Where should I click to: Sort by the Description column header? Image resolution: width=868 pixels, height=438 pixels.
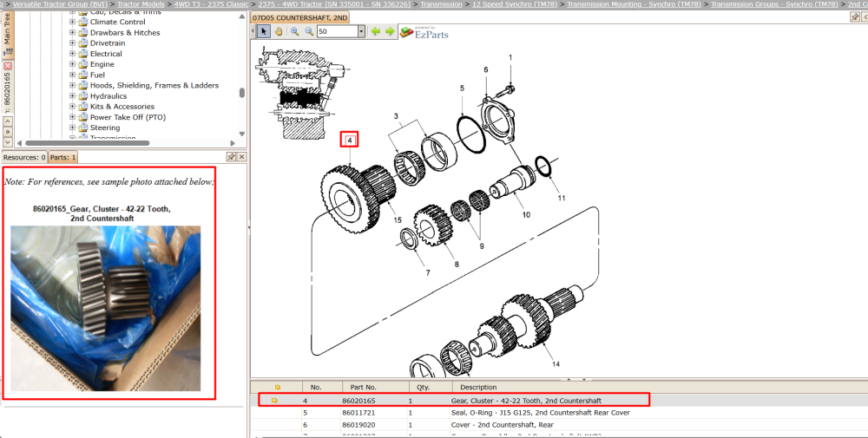coord(660,387)
